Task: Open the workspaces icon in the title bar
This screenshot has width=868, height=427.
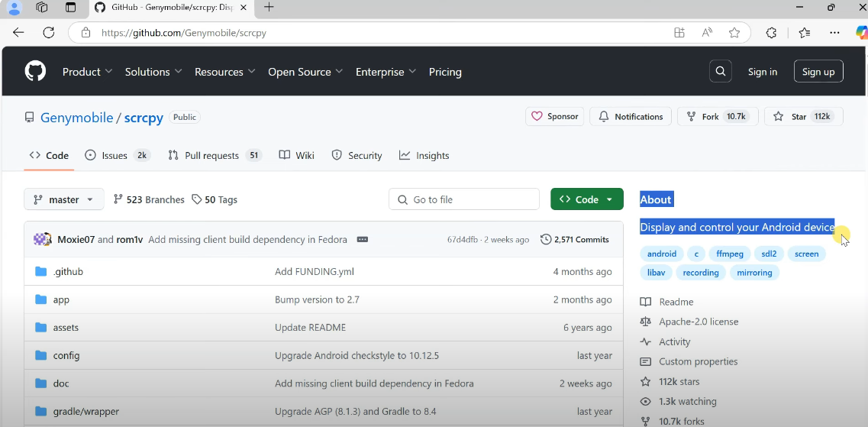Action: pos(42,7)
